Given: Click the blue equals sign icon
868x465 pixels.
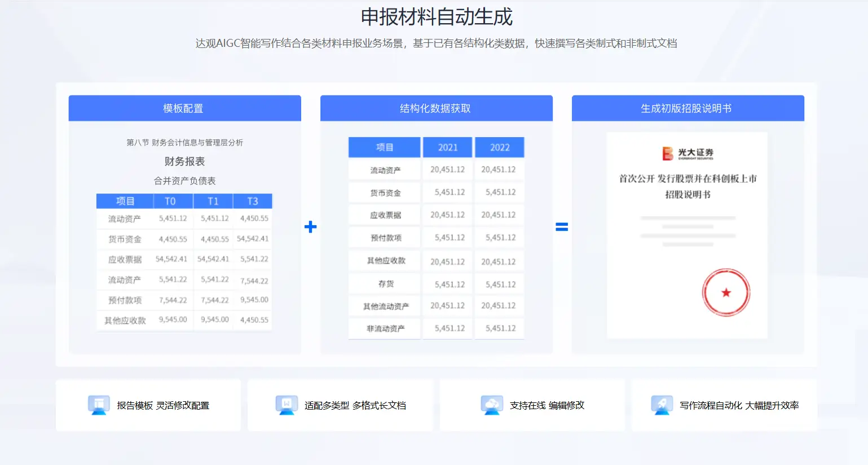Looking at the screenshot, I should click(562, 227).
